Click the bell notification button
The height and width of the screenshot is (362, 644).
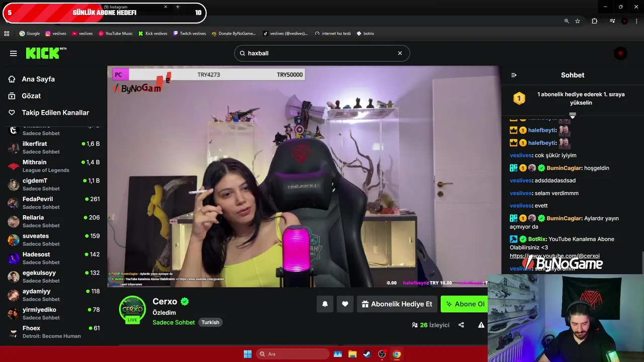[x=325, y=304]
